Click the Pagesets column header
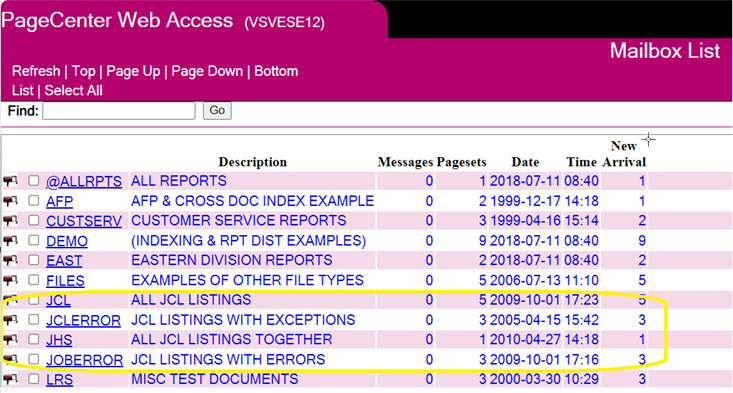The image size is (733, 393). 461,162
